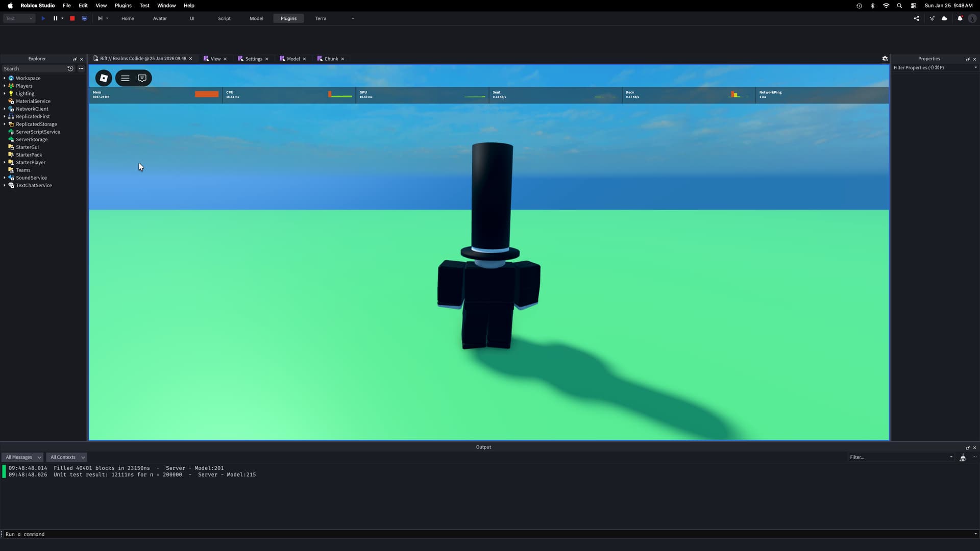Open Output panel ellipsis menu
The width and height of the screenshot is (980, 551).
click(x=974, y=458)
